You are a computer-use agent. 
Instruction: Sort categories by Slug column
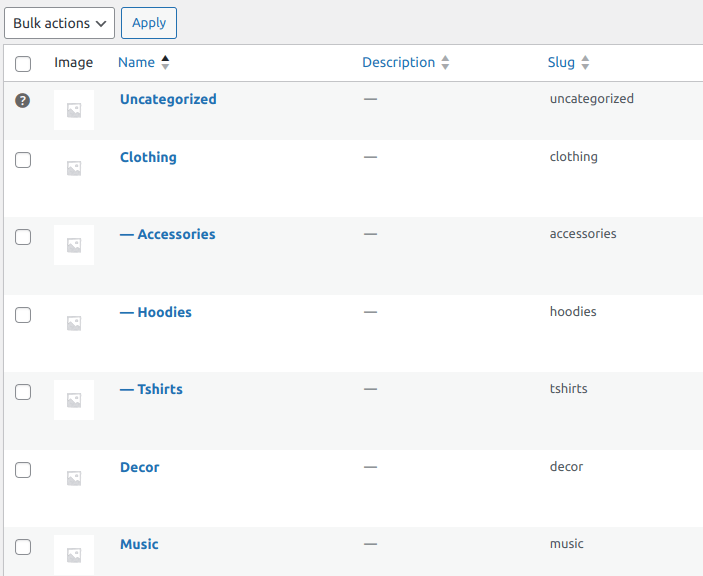[561, 62]
